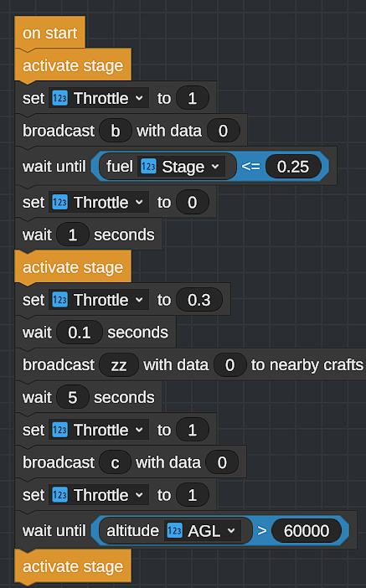Open the AGL dropdown in the altitude block
This screenshot has height=588, width=366.
click(x=203, y=531)
